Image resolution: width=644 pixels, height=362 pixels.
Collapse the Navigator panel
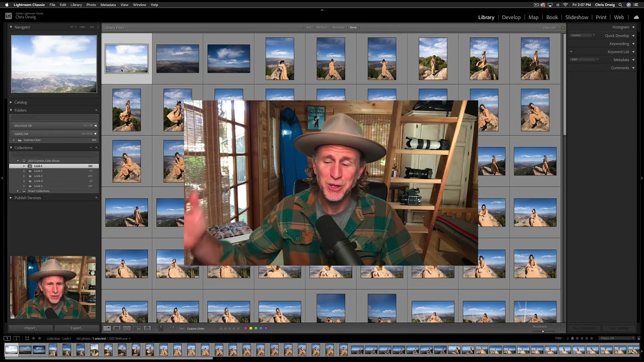pos(11,27)
